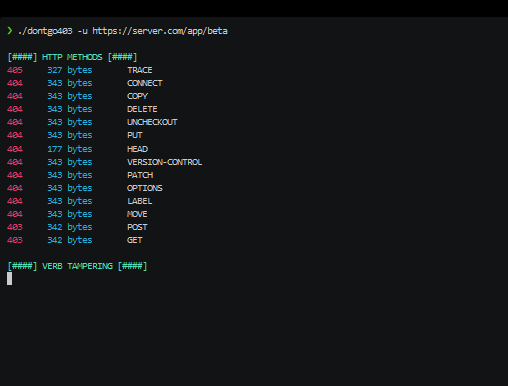Click 342 bytes in the POST row

tap(70, 227)
